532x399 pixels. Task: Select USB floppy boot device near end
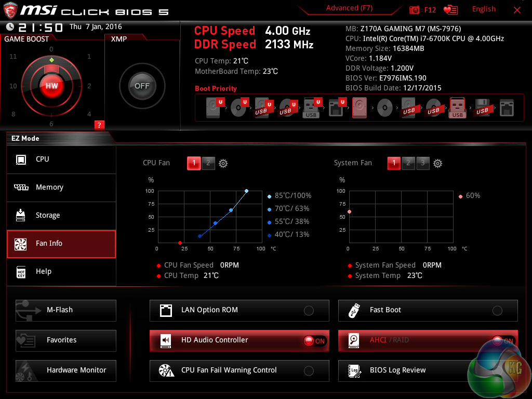tap(482, 108)
